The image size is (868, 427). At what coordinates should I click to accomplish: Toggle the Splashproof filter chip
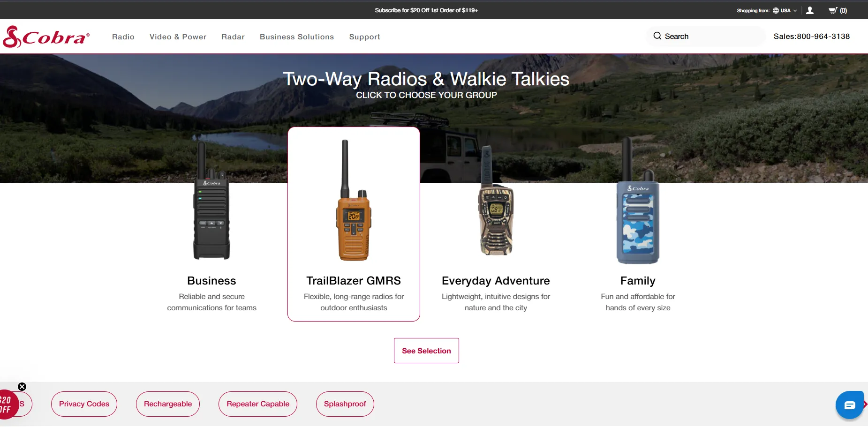345,404
